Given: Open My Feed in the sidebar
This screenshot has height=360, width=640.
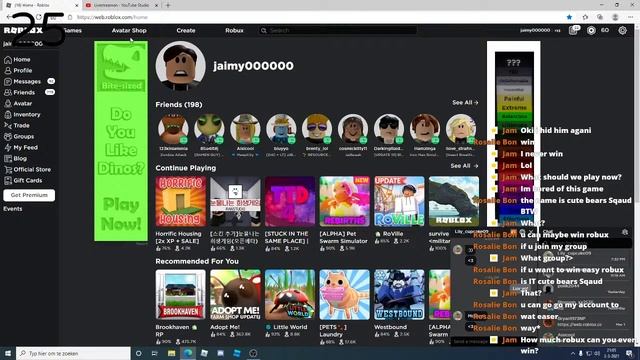Looking at the screenshot, I should tap(21, 148).
